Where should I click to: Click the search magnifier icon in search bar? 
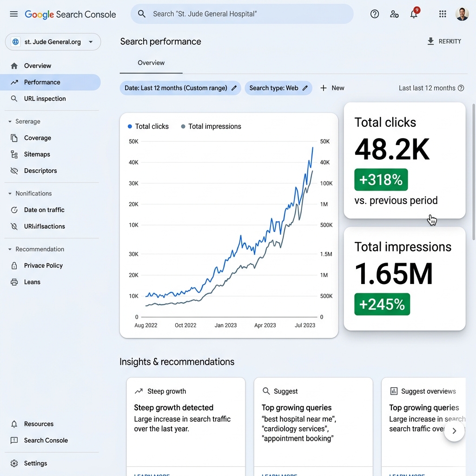(x=141, y=14)
